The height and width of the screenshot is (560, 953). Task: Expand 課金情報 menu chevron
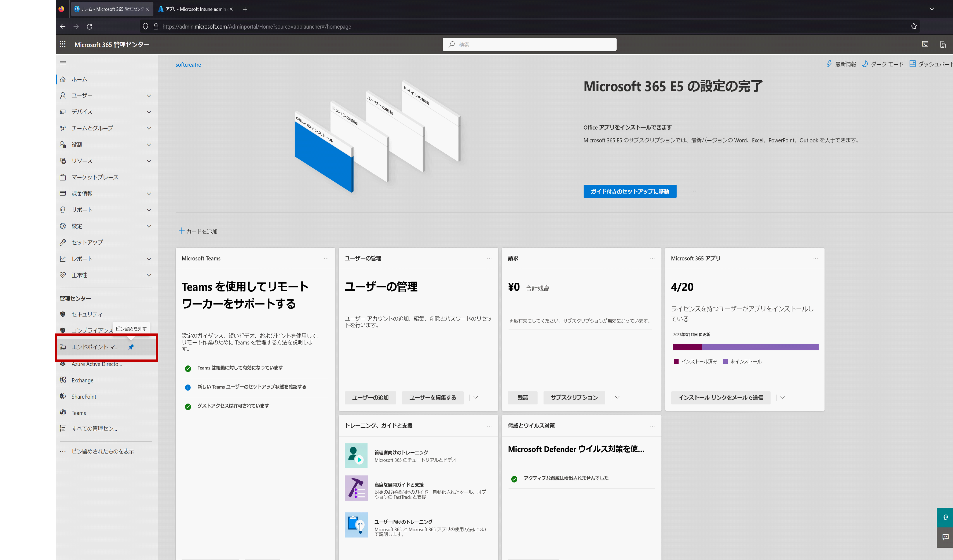[149, 194]
